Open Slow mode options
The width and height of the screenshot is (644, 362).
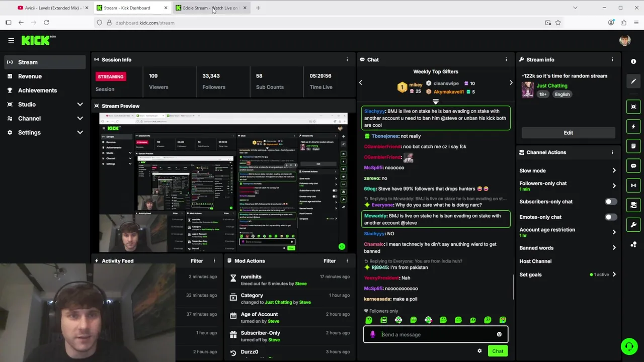pos(568,170)
